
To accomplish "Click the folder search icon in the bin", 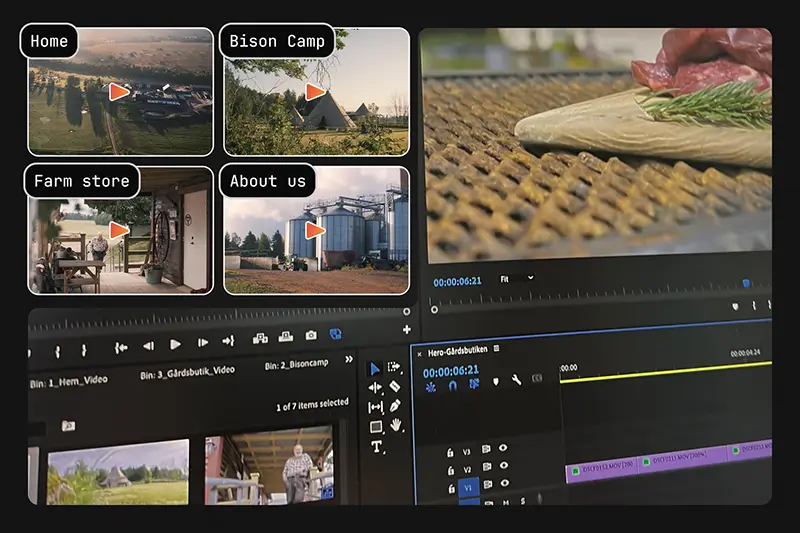I will pyautogui.click(x=68, y=425).
